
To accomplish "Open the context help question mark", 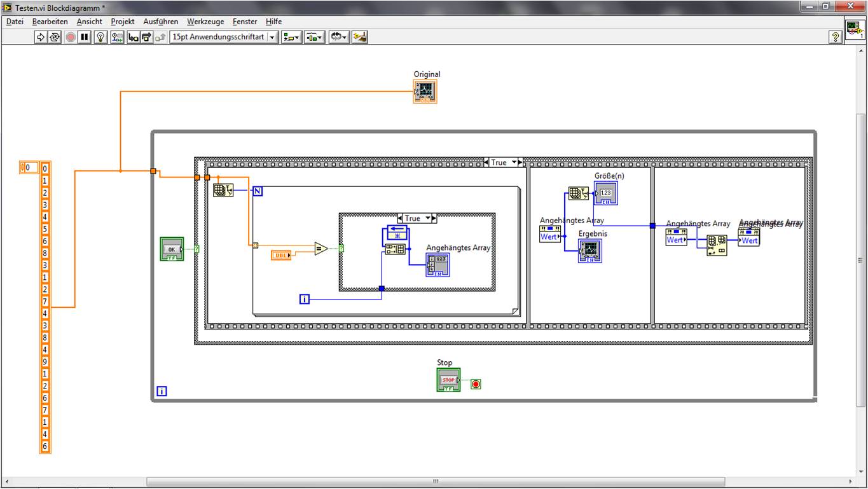I will [x=836, y=38].
